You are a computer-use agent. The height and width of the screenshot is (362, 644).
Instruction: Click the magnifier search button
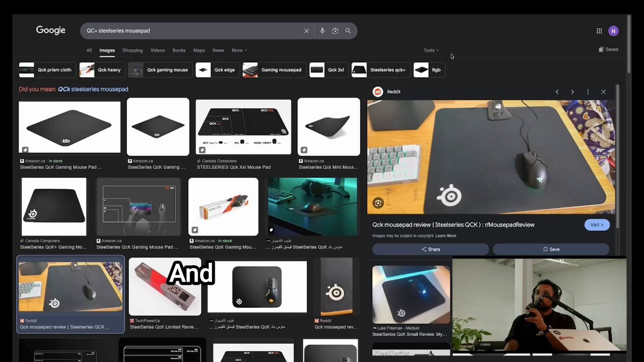click(348, 31)
